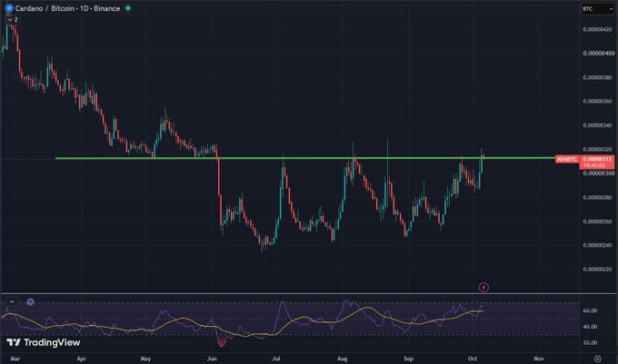Click the 0.00000280 price axis label
618x364 pixels.
click(598, 198)
